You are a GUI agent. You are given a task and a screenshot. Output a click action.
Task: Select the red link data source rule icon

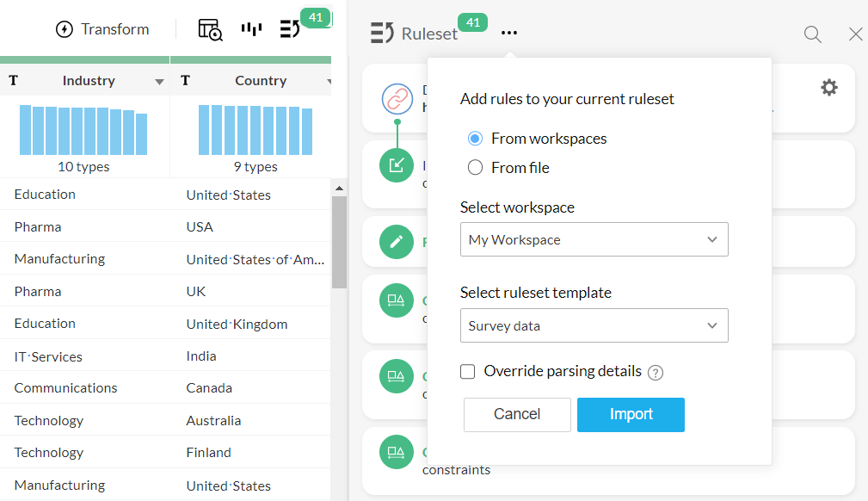point(397,99)
